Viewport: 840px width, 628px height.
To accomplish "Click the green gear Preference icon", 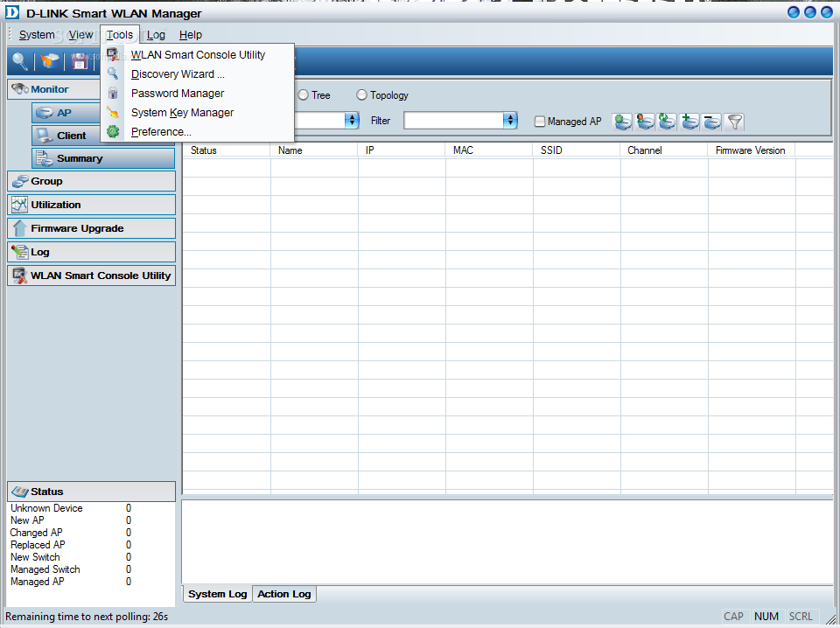I will click(113, 132).
